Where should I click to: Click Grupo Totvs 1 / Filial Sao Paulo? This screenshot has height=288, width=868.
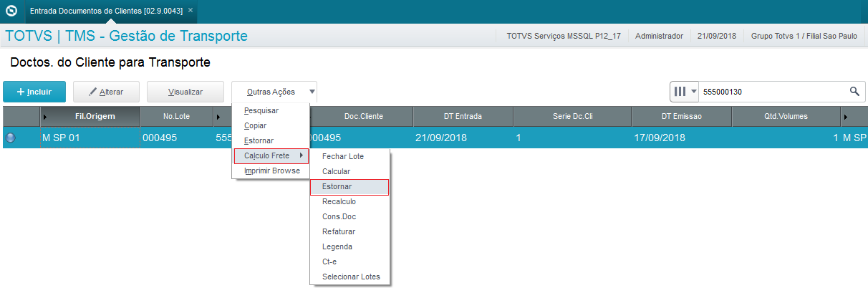tap(804, 35)
